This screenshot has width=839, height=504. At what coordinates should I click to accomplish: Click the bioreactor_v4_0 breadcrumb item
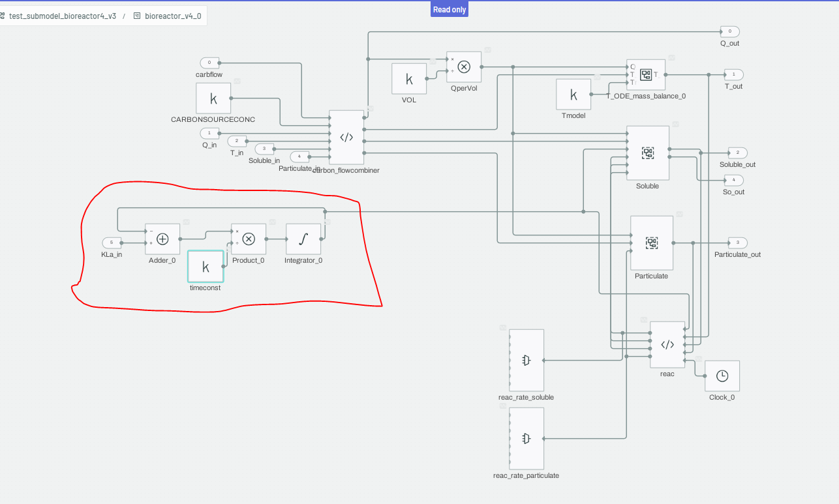pos(174,16)
